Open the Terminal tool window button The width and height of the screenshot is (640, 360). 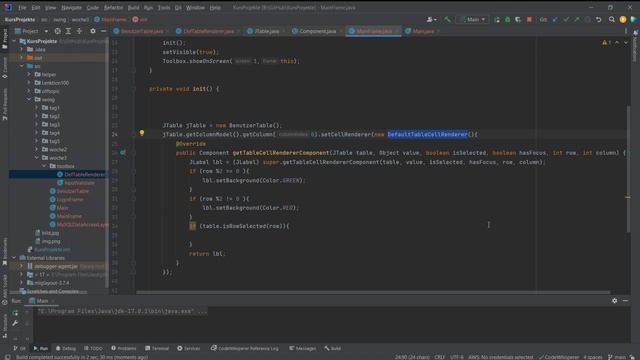point(157,349)
